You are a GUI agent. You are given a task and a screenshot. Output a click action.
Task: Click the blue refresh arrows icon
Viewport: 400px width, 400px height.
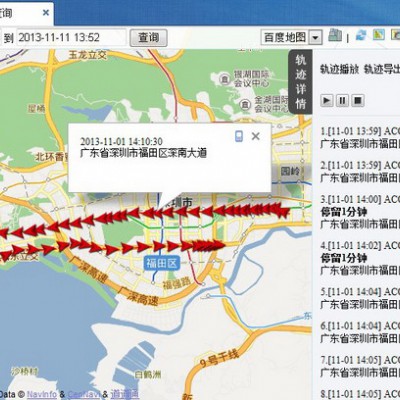click(361, 35)
